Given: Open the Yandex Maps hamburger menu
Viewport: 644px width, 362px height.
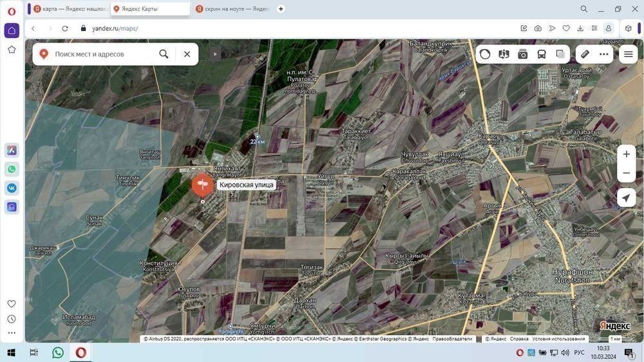Looking at the screenshot, I should pos(628,54).
